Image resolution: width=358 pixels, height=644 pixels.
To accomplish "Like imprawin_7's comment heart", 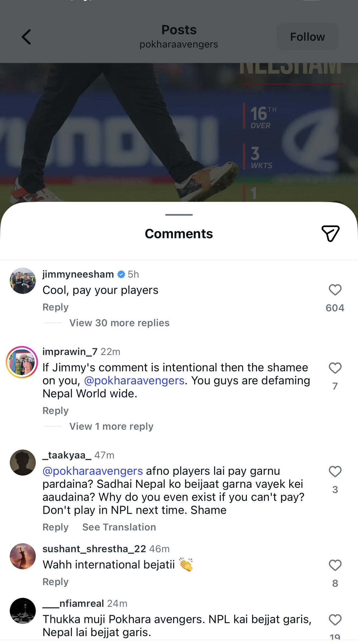I will [335, 368].
